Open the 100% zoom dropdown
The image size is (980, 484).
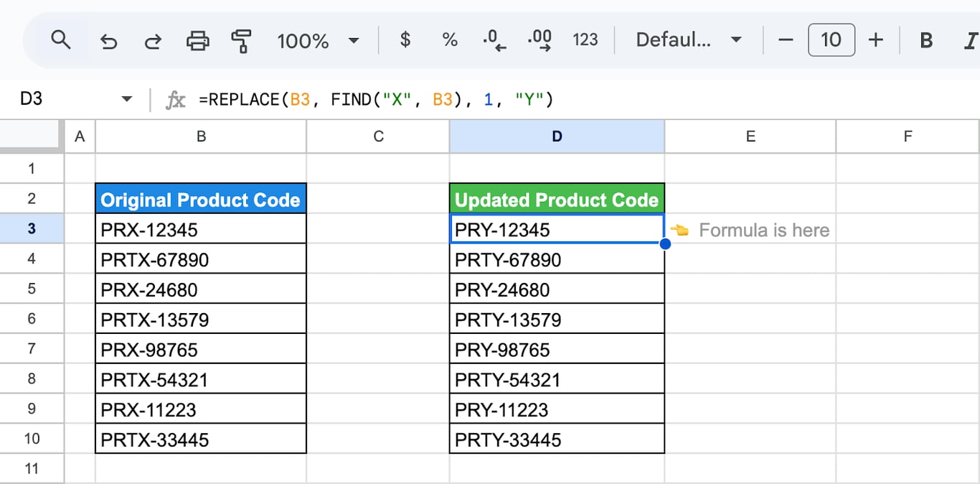click(318, 40)
